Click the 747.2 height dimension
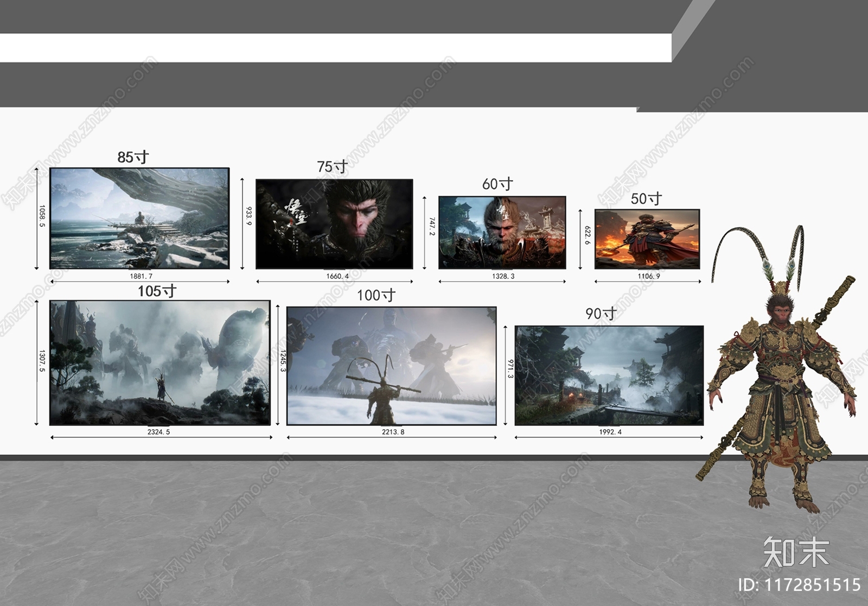Screen dimensions: 868x606 (x=432, y=227)
